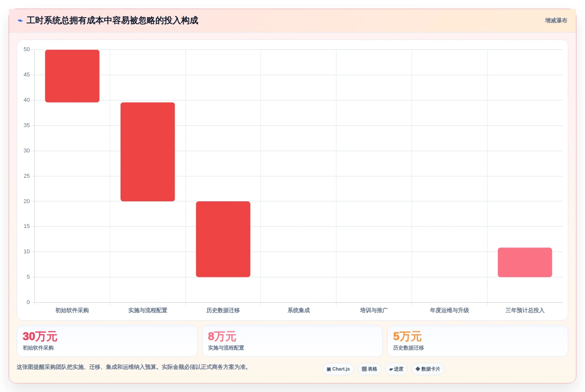Click the 历史数据迁移 x-axis label
Screen dimensions: 585x392
click(x=223, y=310)
